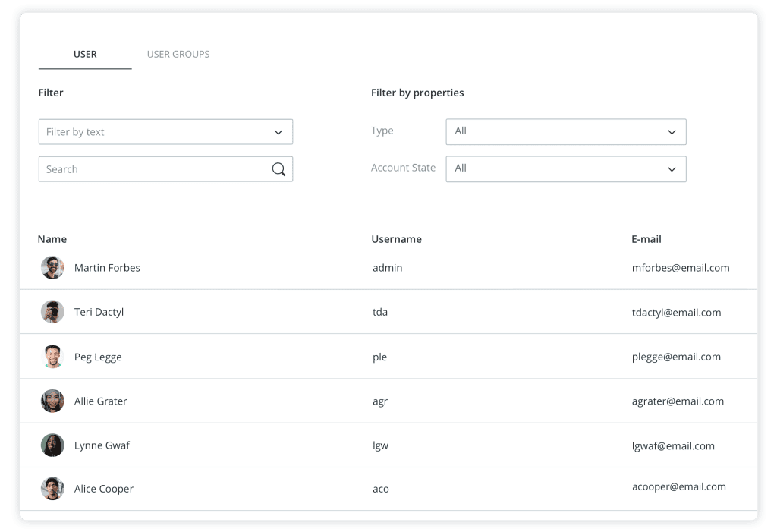The width and height of the screenshot is (777, 532).
Task: Select the USER tab
Action: pos(84,54)
